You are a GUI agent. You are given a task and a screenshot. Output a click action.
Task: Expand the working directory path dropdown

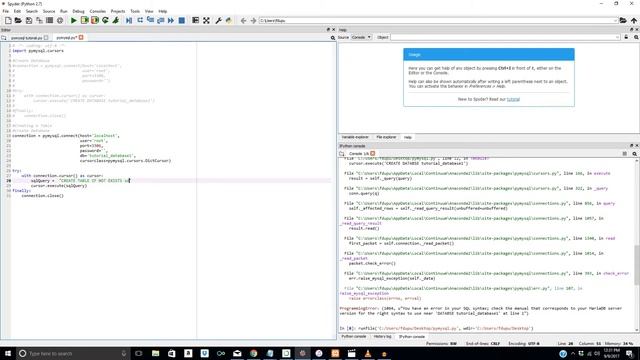(x=615, y=20)
